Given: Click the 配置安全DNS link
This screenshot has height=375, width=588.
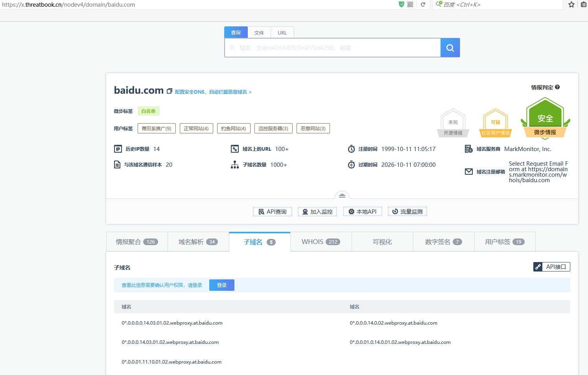Looking at the screenshot, I should (x=213, y=92).
